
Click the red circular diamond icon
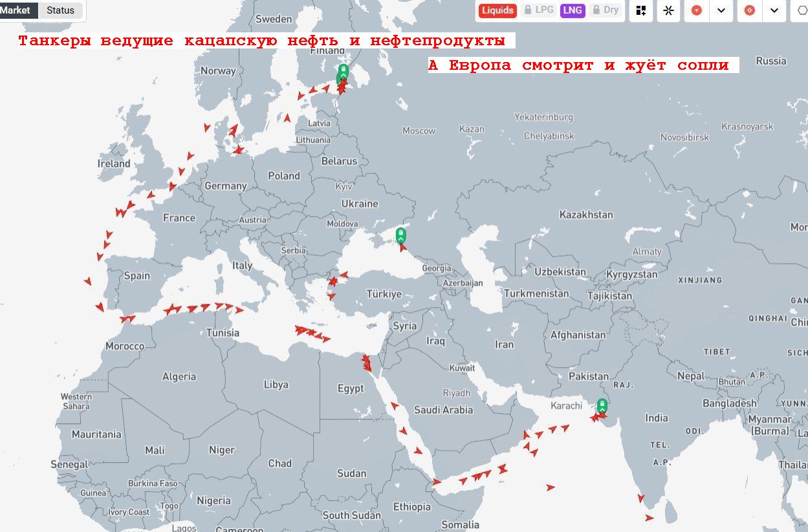click(x=749, y=10)
